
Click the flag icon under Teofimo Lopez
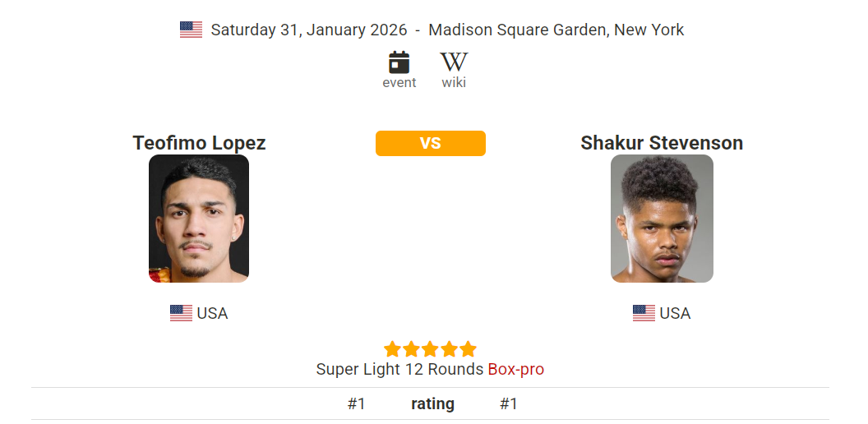coord(181,313)
